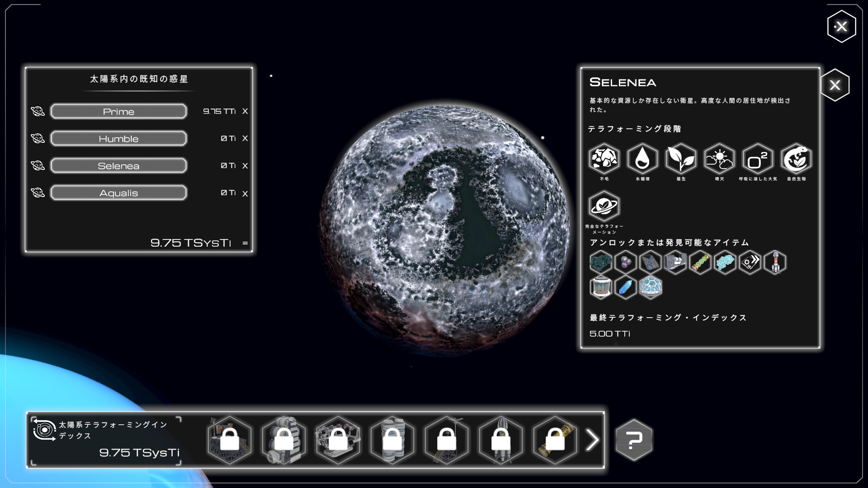
Task: Click the locked golden fuse reward
Action: click(555, 440)
